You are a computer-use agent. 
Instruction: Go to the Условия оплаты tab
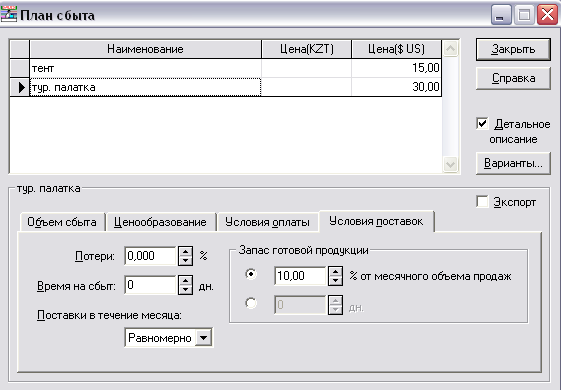[267, 222]
